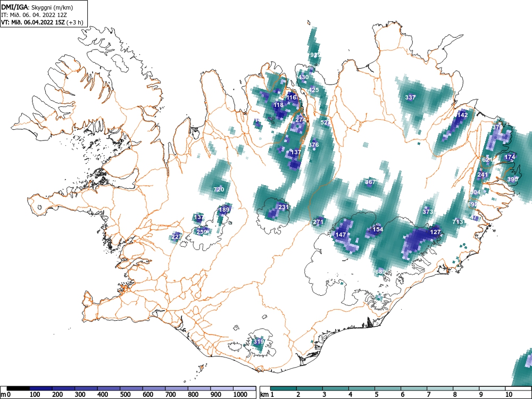Select the 118 value label
Viewport: 532px width, 399px height.
pyautogui.click(x=278, y=105)
